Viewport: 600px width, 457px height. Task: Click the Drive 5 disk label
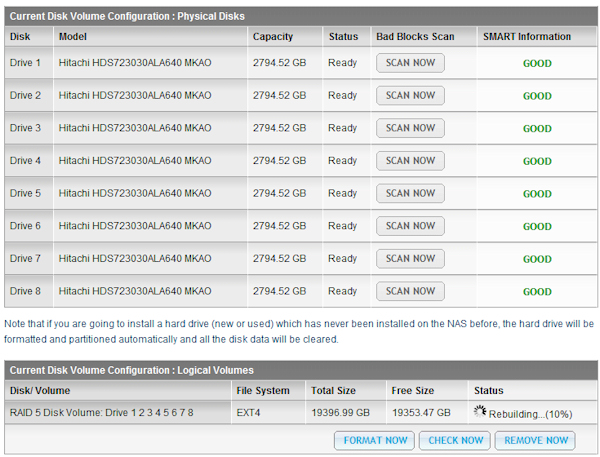[25, 193]
